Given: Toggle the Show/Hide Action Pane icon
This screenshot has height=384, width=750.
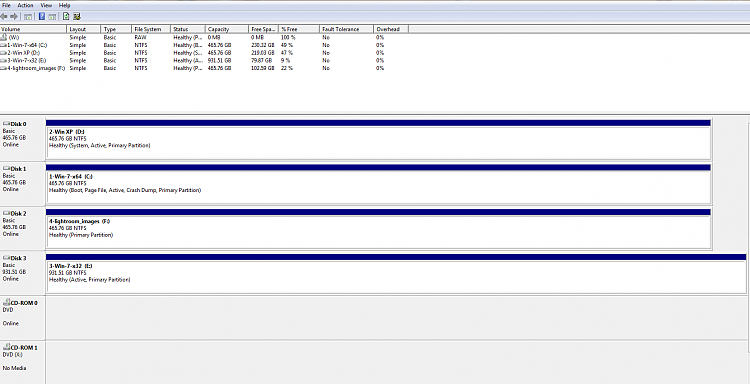Looking at the screenshot, I should point(52,17).
